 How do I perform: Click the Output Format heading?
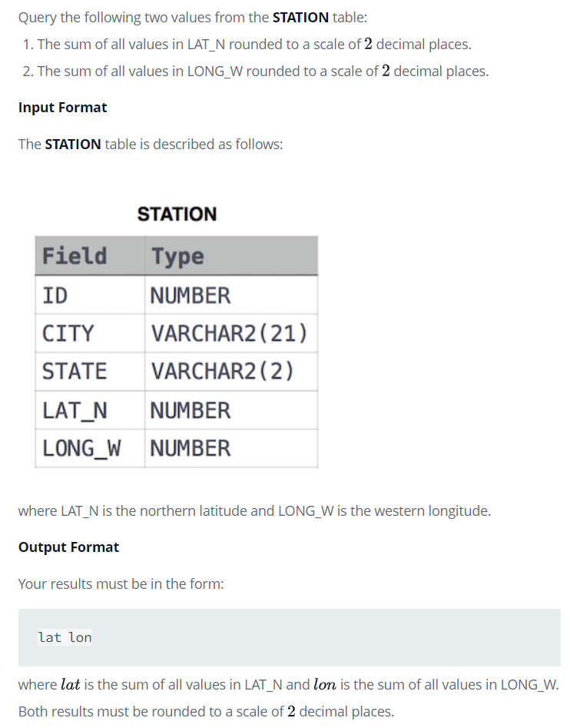(x=68, y=547)
